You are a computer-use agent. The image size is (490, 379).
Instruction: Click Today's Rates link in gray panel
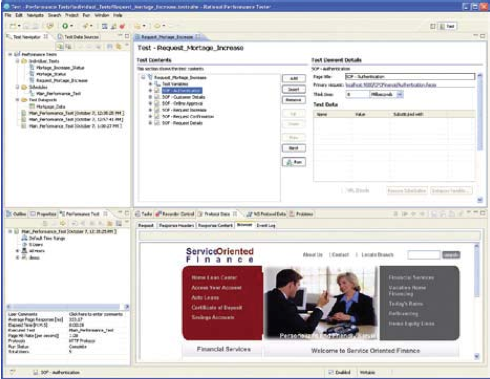point(406,304)
